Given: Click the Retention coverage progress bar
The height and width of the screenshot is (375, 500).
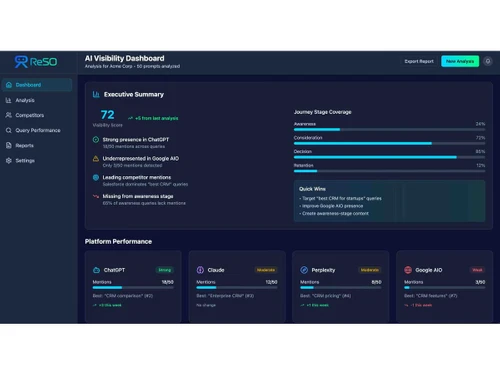Looking at the screenshot, I should tap(389, 171).
